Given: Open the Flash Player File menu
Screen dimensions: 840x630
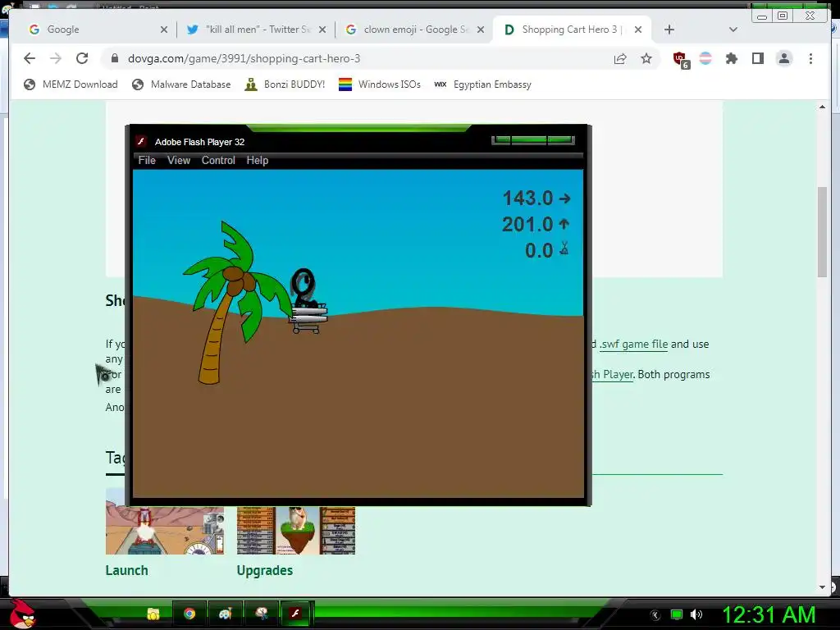Looking at the screenshot, I should pyautogui.click(x=147, y=160).
